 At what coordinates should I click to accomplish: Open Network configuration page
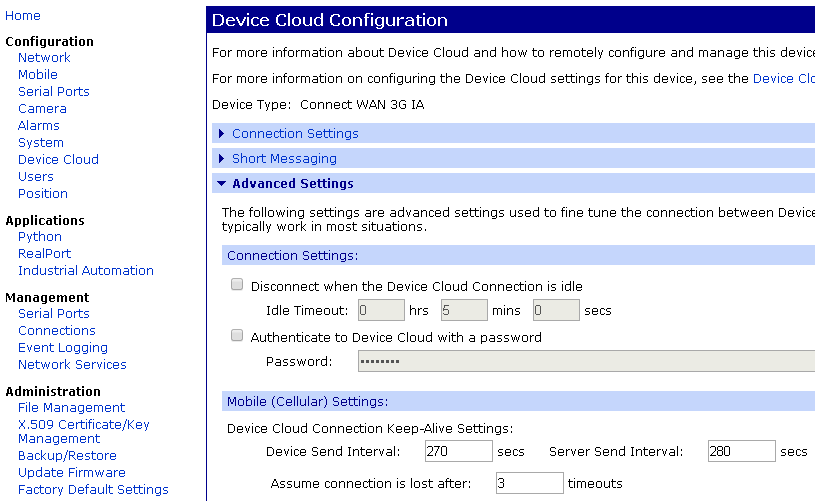coord(44,58)
